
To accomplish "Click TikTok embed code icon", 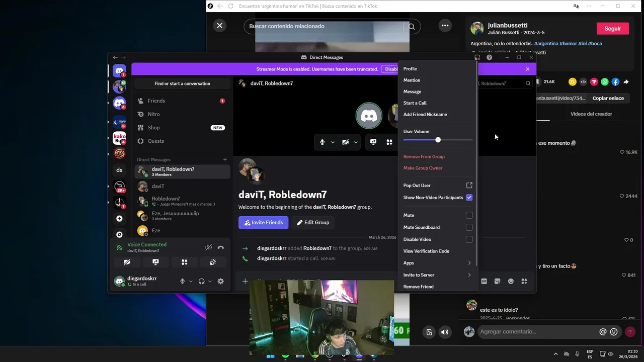I will pos(583,82).
